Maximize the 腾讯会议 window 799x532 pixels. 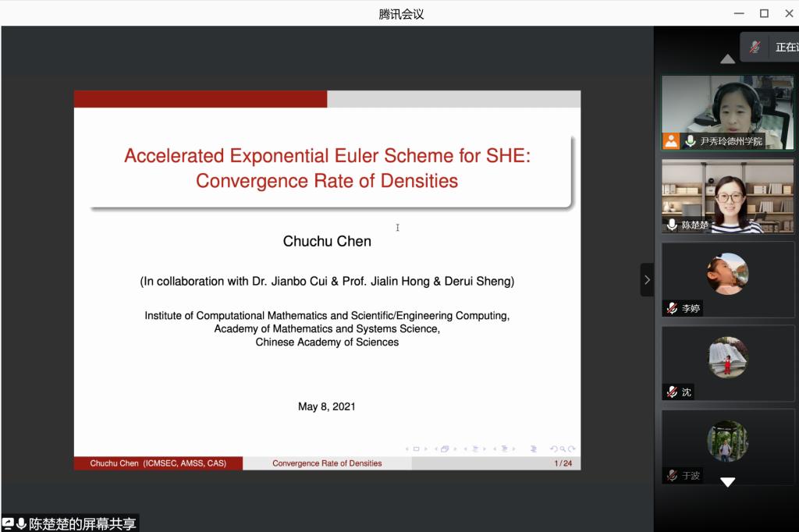point(764,13)
